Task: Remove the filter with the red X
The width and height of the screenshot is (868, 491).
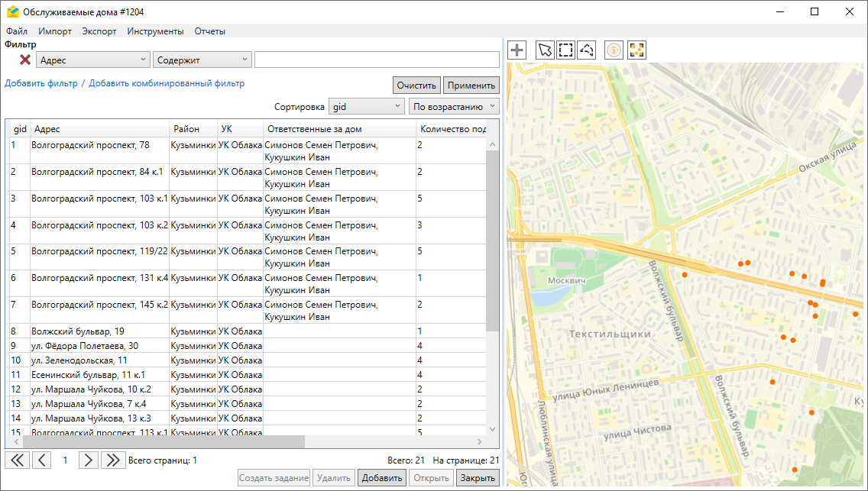Action: click(25, 60)
